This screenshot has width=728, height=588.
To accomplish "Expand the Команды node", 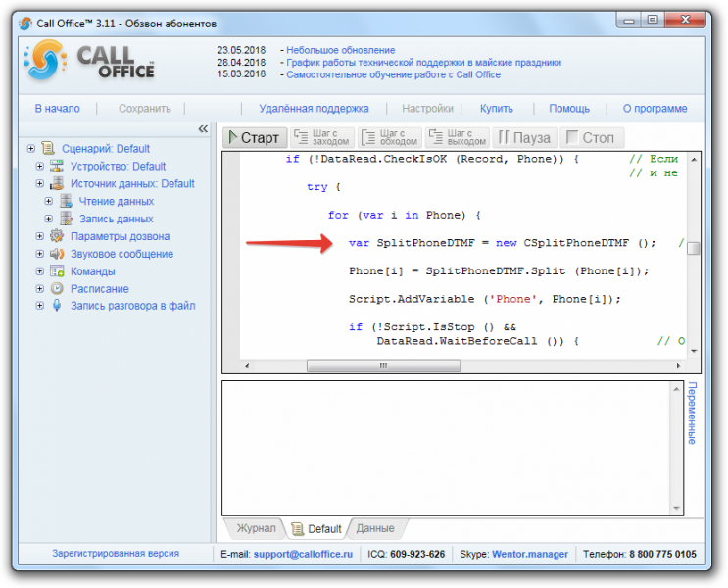I will pos(40,271).
